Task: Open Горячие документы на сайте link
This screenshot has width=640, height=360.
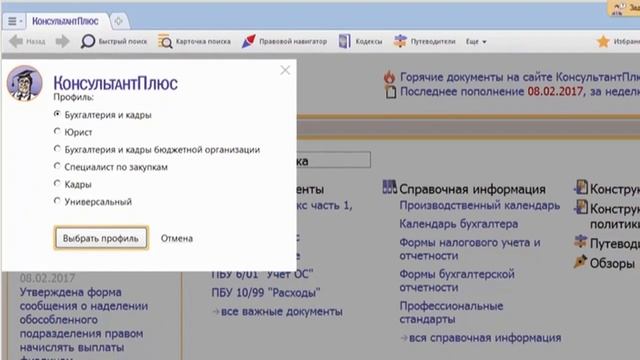Action: (x=520, y=77)
